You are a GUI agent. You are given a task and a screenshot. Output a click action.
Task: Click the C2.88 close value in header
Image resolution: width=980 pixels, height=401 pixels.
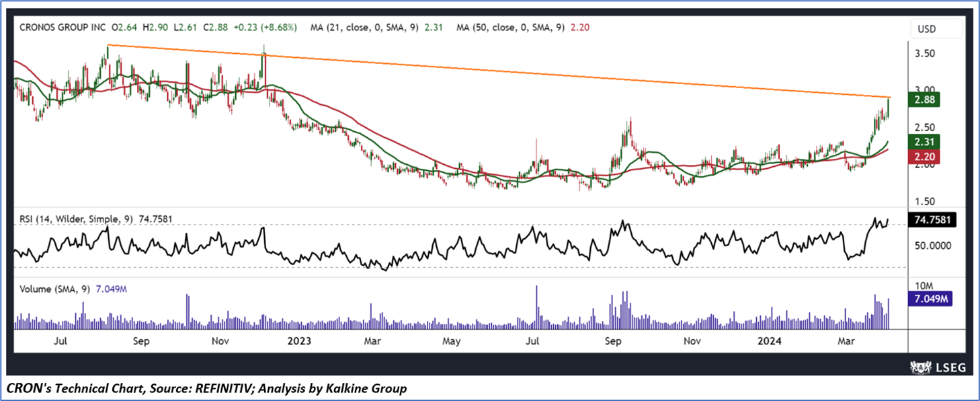[x=215, y=27]
